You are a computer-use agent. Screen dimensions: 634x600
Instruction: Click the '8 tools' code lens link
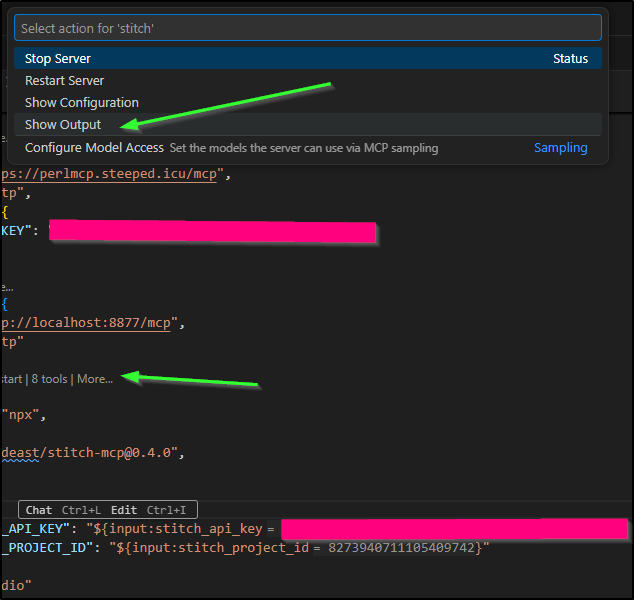tap(49, 379)
